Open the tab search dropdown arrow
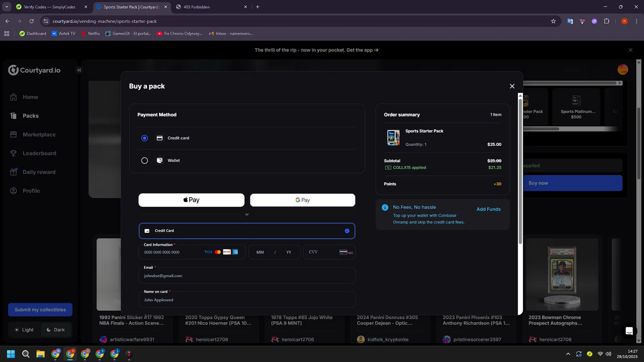This screenshot has height=362, width=644. (x=6, y=7)
